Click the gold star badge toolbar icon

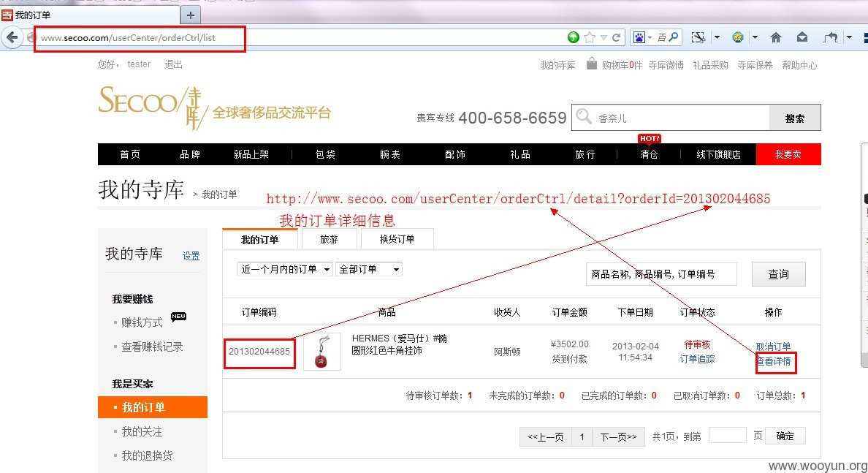[738, 37]
